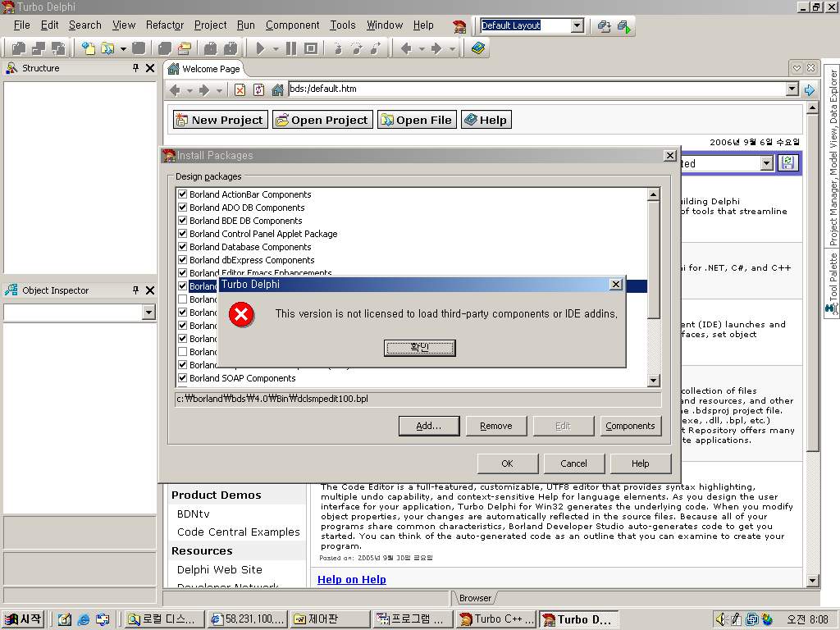Toggle the Borland SOAP Components checkbox
The image size is (840, 630).
183,378
